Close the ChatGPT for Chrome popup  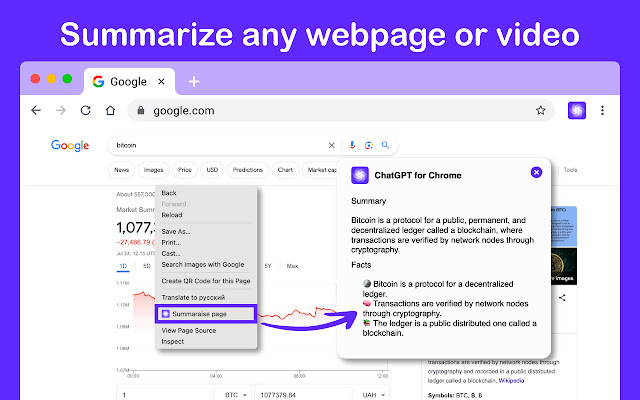pyautogui.click(x=536, y=173)
